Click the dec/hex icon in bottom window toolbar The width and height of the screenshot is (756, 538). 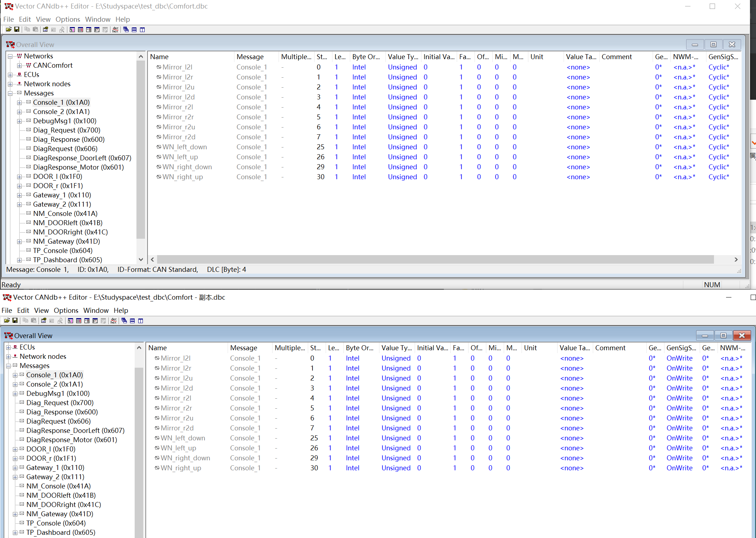point(114,321)
